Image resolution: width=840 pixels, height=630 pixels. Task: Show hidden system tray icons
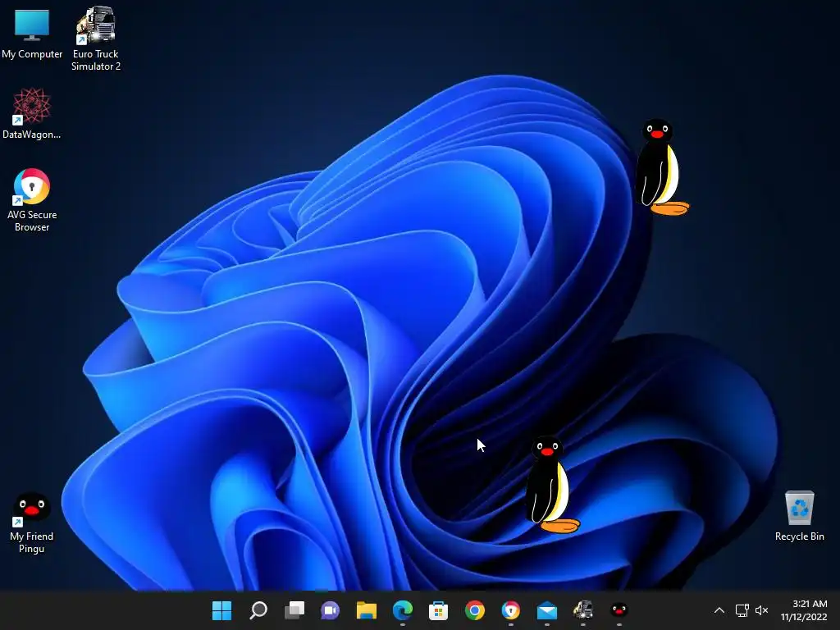click(719, 610)
